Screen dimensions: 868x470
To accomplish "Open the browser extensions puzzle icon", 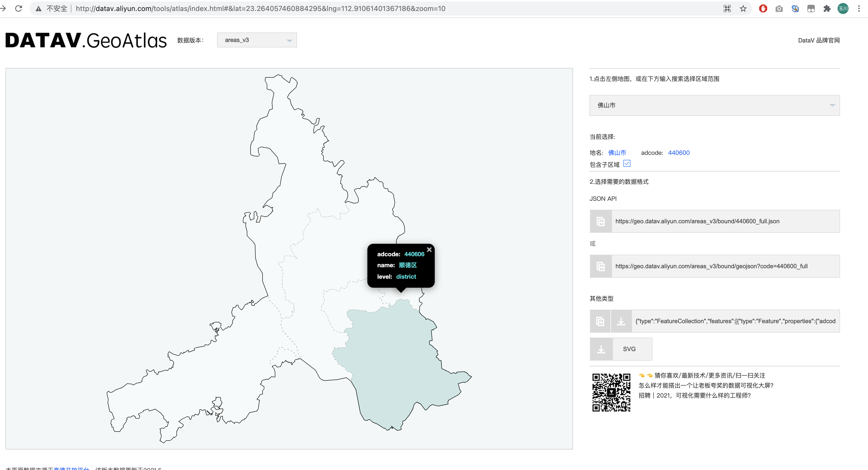I will (827, 8).
